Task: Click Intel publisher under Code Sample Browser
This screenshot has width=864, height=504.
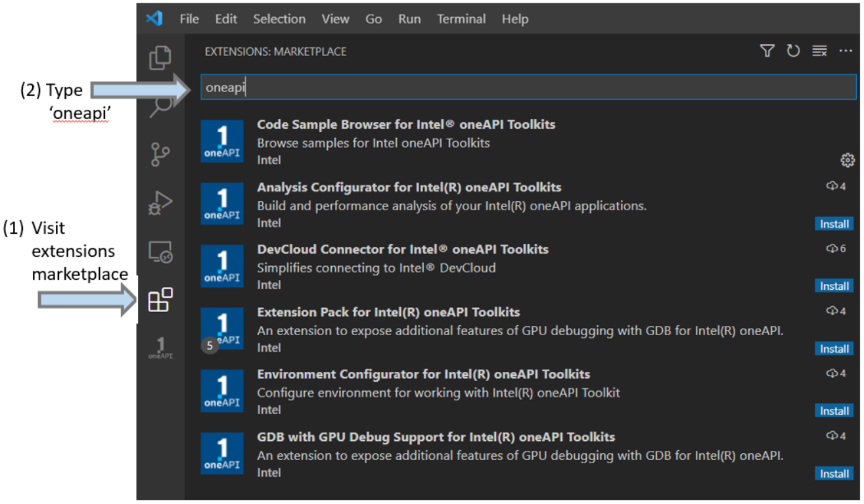Action: click(269, 160)
